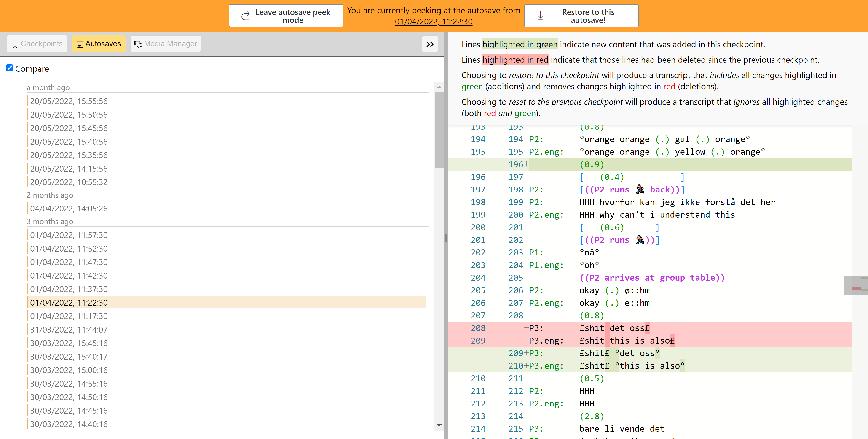Open the Media Manager tab
The image size is (868, 439).
[166, 44]
